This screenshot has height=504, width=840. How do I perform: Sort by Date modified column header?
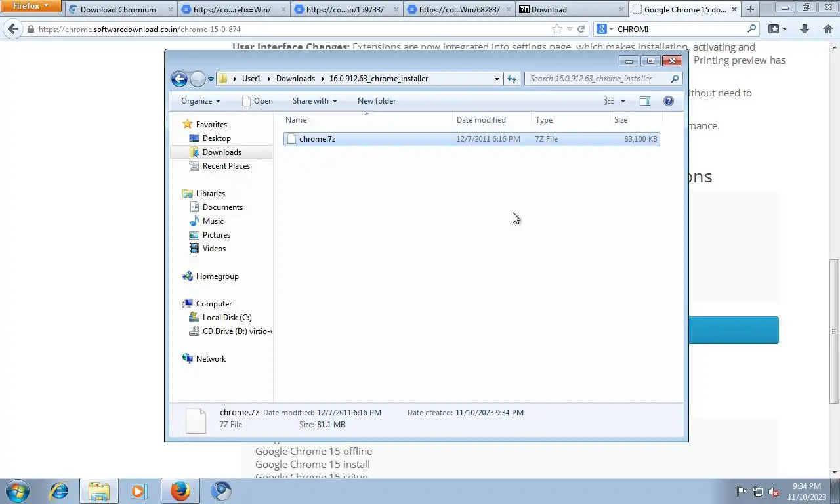coord(492,120)
